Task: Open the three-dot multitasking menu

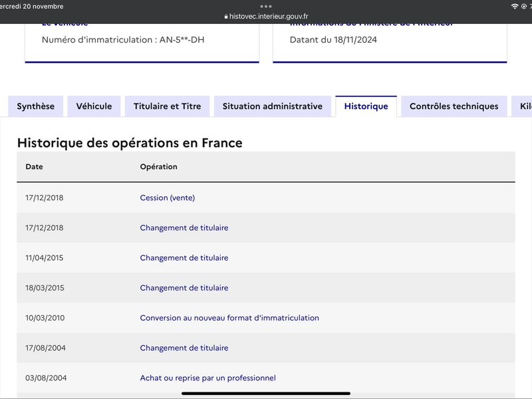Action: tap(265, 6)
